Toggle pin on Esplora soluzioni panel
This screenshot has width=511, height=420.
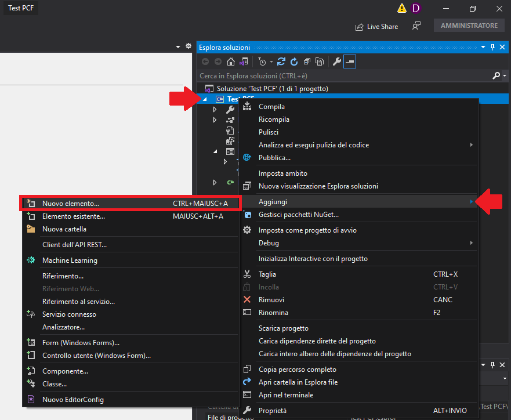493,47
